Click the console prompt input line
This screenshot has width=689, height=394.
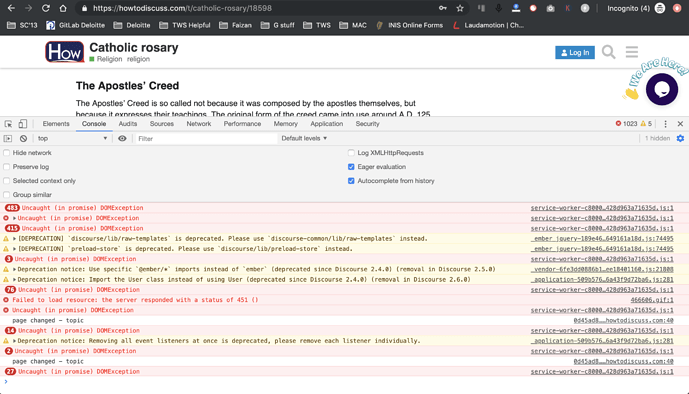[x=344, y=382]
